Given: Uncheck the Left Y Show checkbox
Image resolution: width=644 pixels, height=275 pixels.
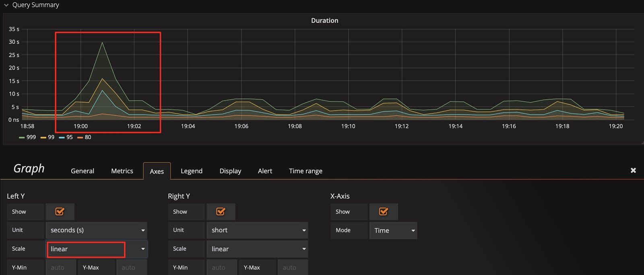Looking at the screenshot, I should (60, 211).
